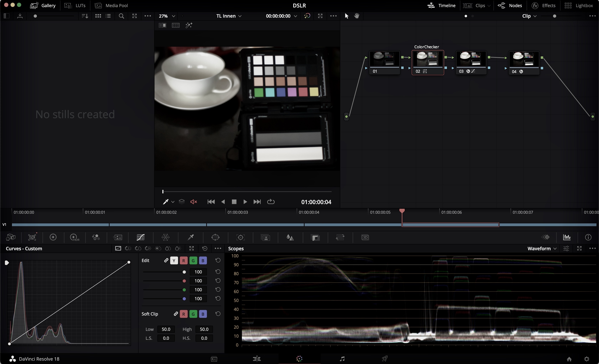
Task: Open the Curves palette icon
Action: [x=140, y=237]
